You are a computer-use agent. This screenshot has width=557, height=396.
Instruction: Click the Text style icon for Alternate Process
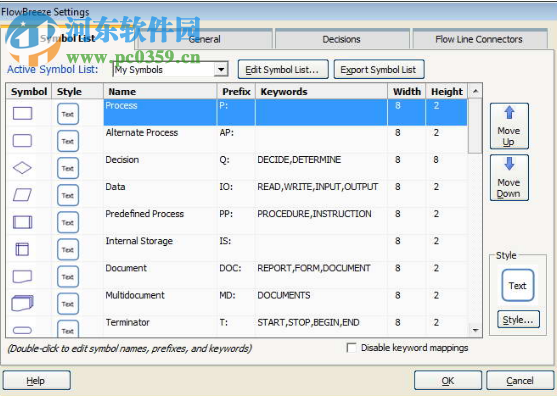point(68,141)
